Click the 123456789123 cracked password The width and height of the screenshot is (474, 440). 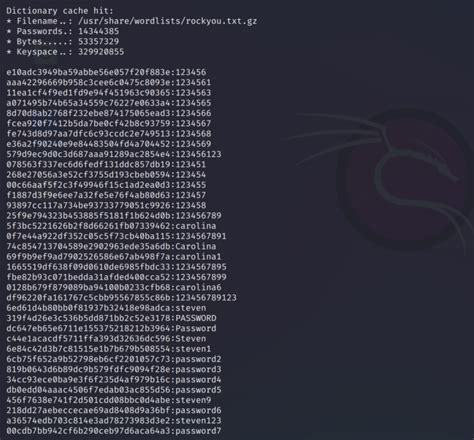coord(206,298)
